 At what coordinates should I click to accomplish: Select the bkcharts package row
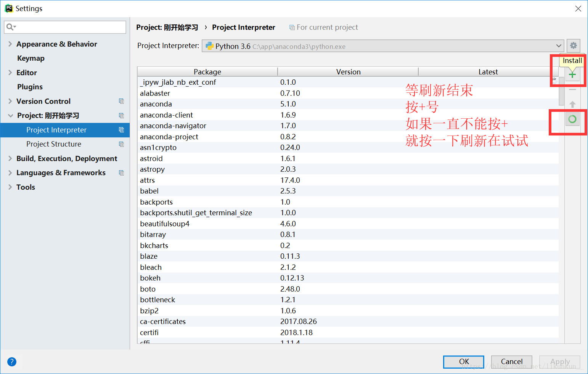click(x=348, y=245)
